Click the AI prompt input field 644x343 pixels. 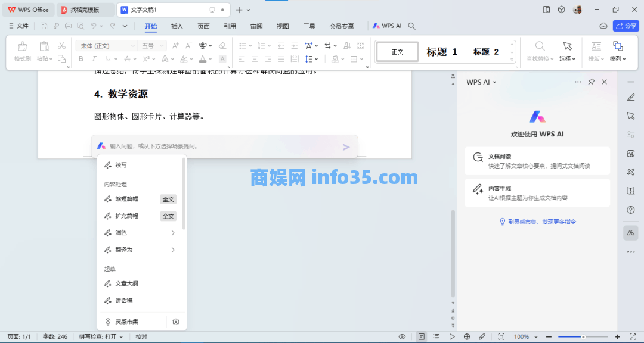tap(224, 146)
